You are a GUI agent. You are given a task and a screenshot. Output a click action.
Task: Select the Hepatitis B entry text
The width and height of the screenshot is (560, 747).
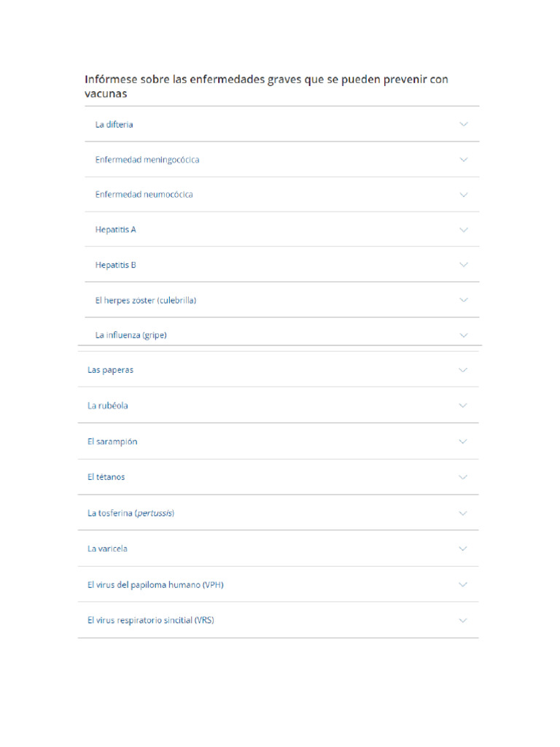[115, 266]
